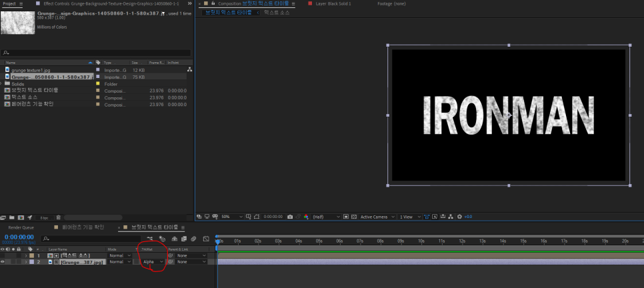The width and height of the screenshot is (644, 288).
Task: Click the +0.0 exposure value
Action: point(468,217)
